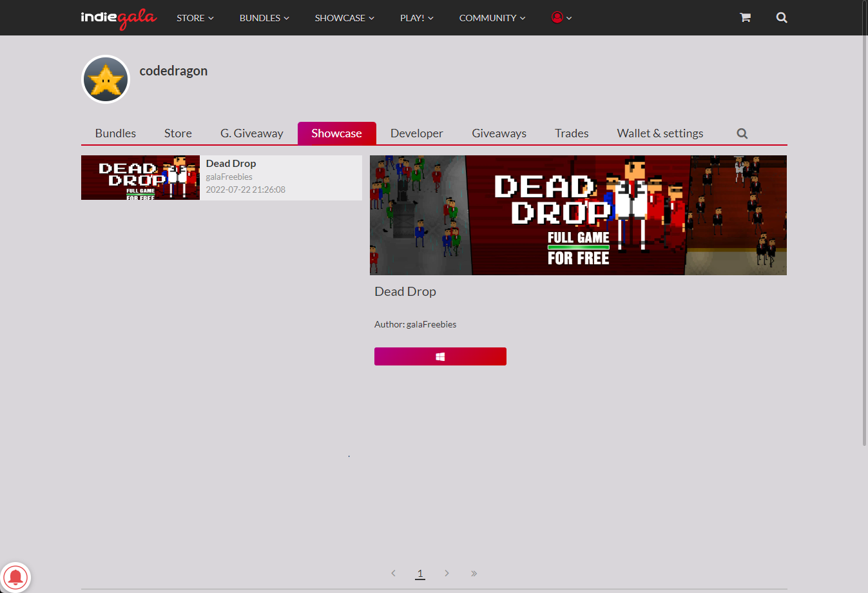Click the Author: galaFreebies text
This screenshot has width=868, height=593.
(x=415, y=324)
